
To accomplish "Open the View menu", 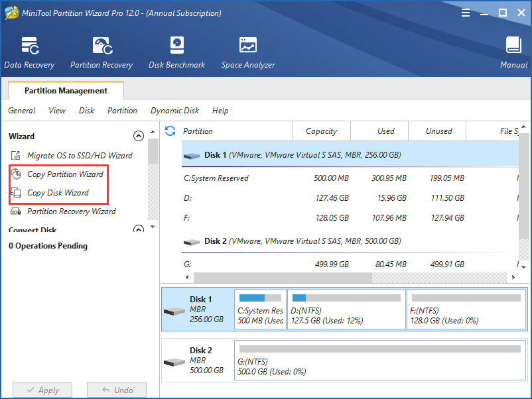I will click(57, 111).
